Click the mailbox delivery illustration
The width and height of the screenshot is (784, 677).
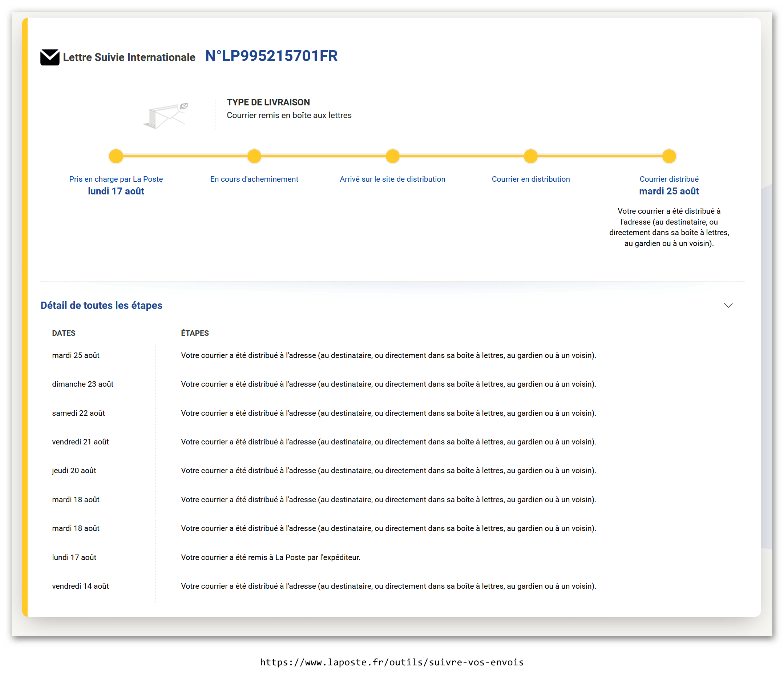166,116
